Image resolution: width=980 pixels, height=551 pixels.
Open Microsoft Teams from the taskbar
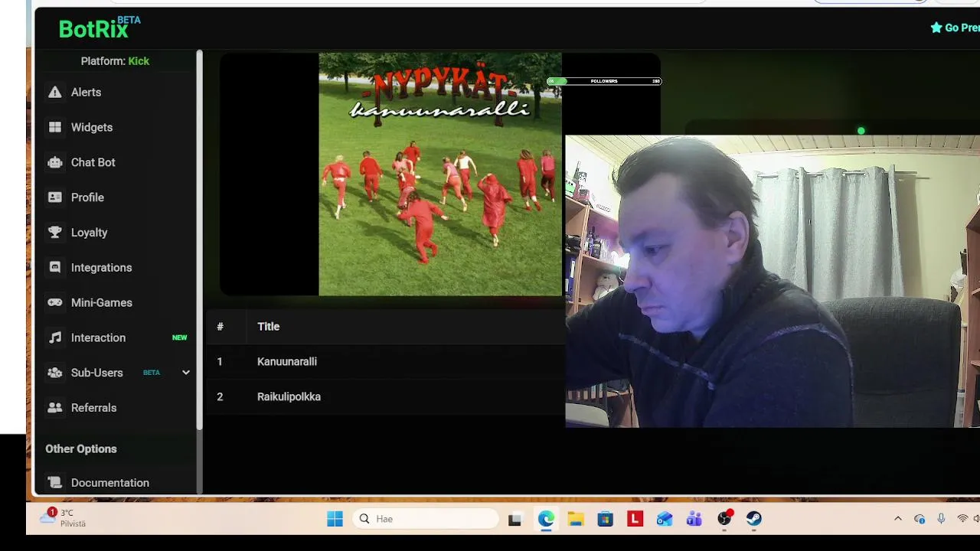694,520
